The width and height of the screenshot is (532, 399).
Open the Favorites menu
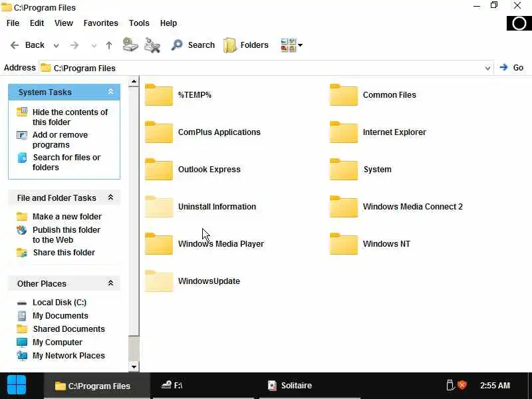101,23
